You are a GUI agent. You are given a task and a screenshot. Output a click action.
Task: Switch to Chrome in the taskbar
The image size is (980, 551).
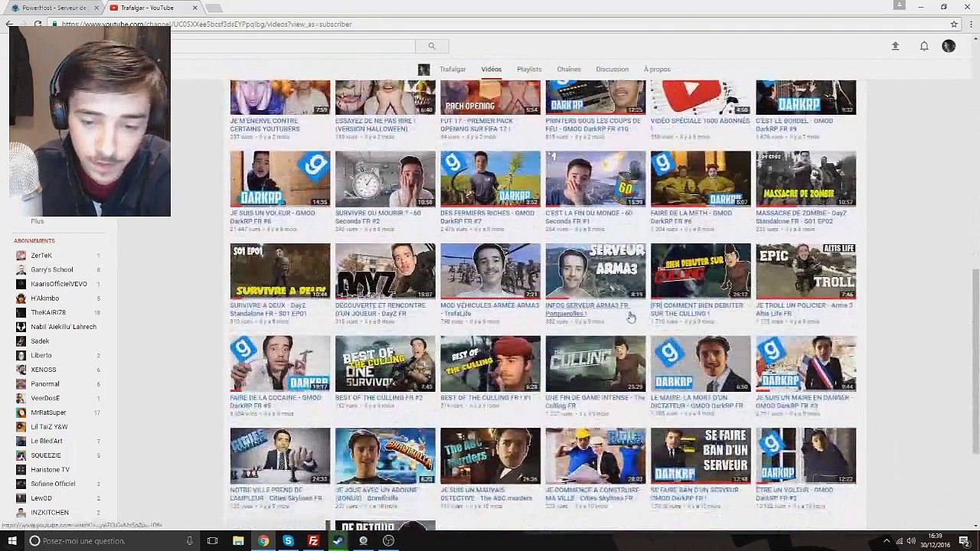tap(263, 541)
